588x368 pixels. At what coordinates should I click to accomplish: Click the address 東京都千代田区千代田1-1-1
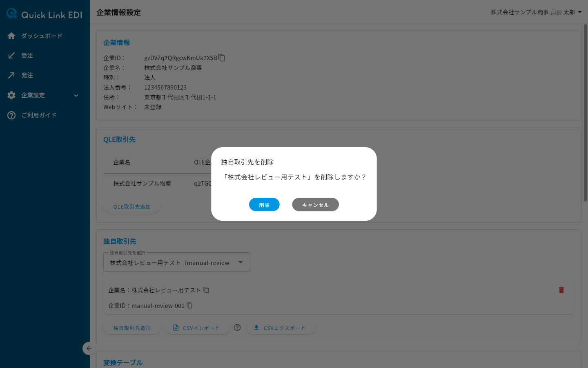(x=180, y=97)
